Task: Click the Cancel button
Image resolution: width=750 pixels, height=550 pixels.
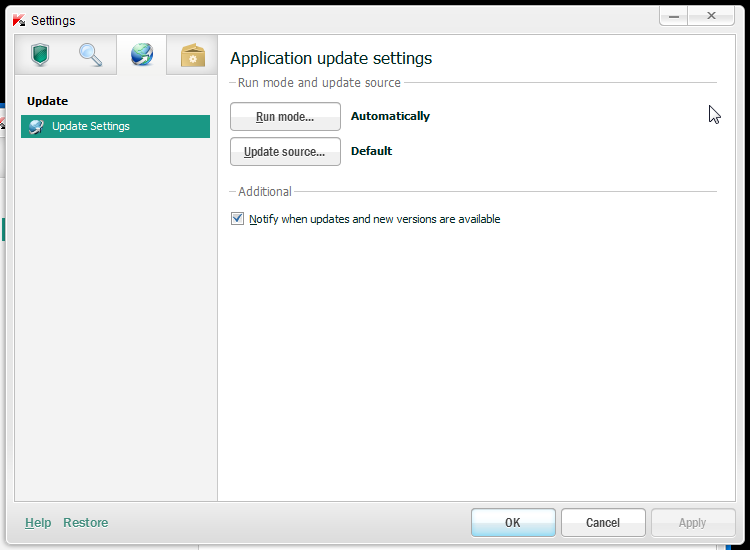Action: [x=603, y=523]
